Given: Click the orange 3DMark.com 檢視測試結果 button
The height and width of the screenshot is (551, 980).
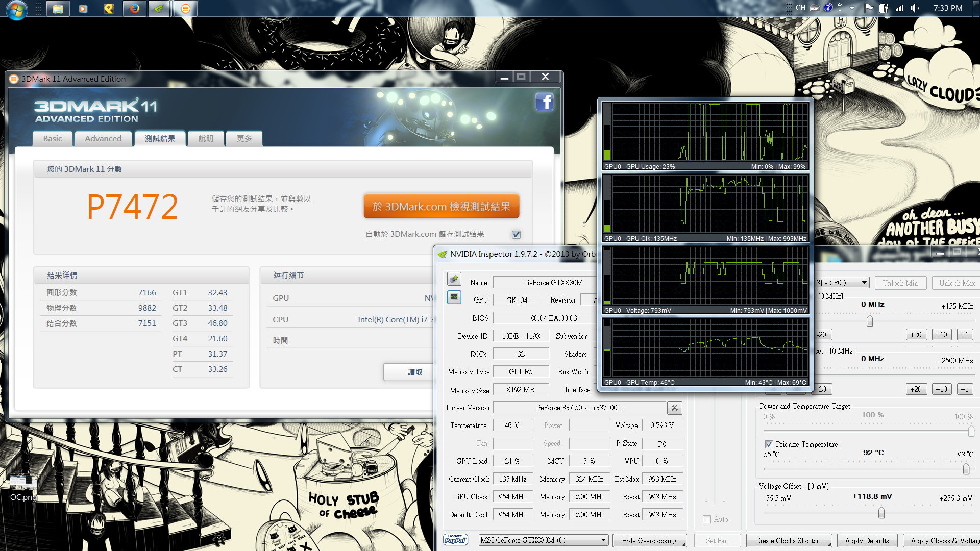Looking at the screenshot, I should 442,206.
